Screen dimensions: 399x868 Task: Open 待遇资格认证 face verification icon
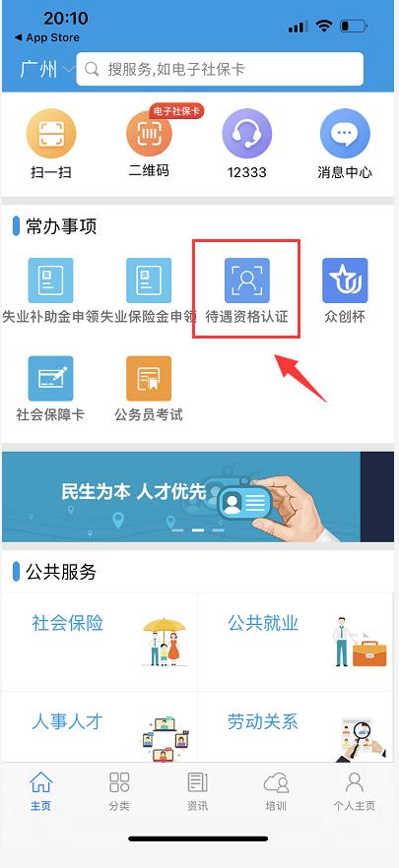pyautogui.click(x=246, y=280)
